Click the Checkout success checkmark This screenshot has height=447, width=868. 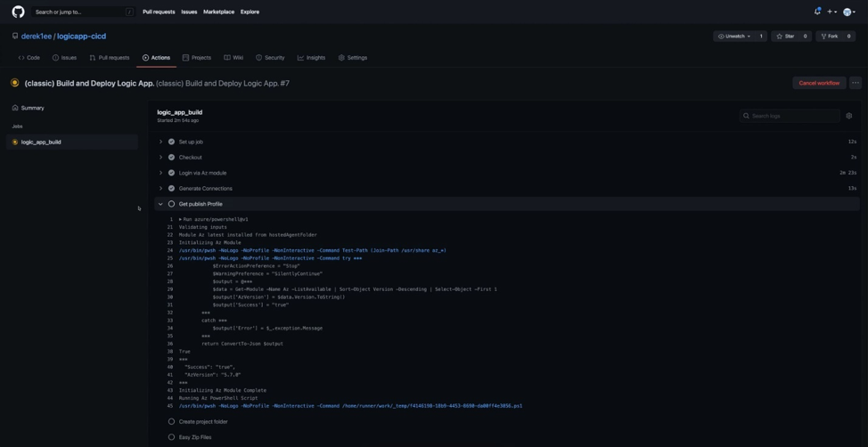[172, 157]
